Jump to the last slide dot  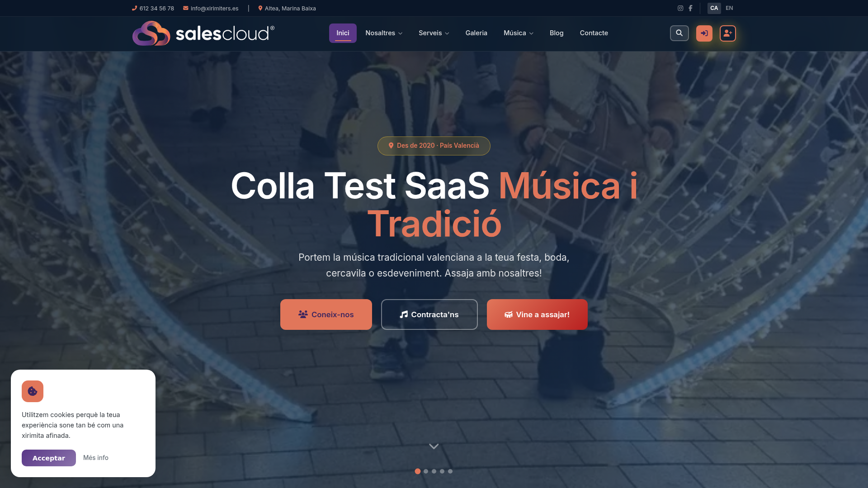point(450,471)
